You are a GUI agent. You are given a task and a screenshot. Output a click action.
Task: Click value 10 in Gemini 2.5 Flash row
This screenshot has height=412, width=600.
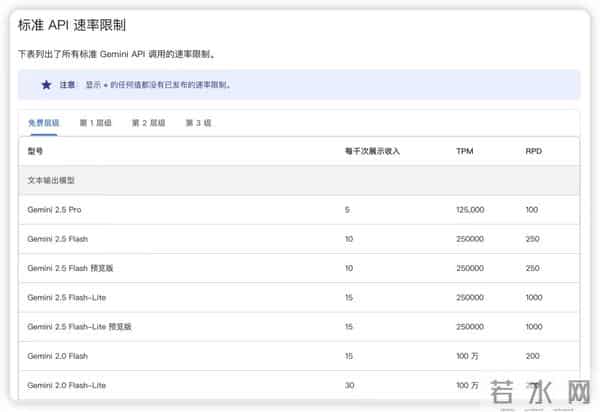pos(349,239)
